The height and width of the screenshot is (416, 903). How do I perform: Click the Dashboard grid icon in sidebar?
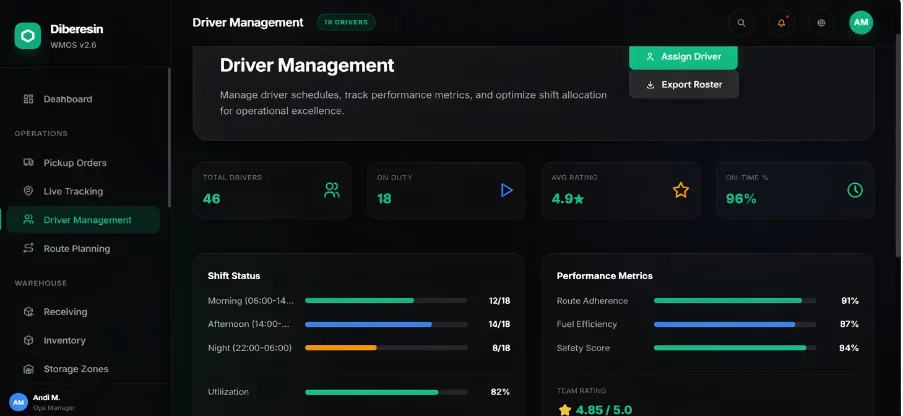pos(28,99)
